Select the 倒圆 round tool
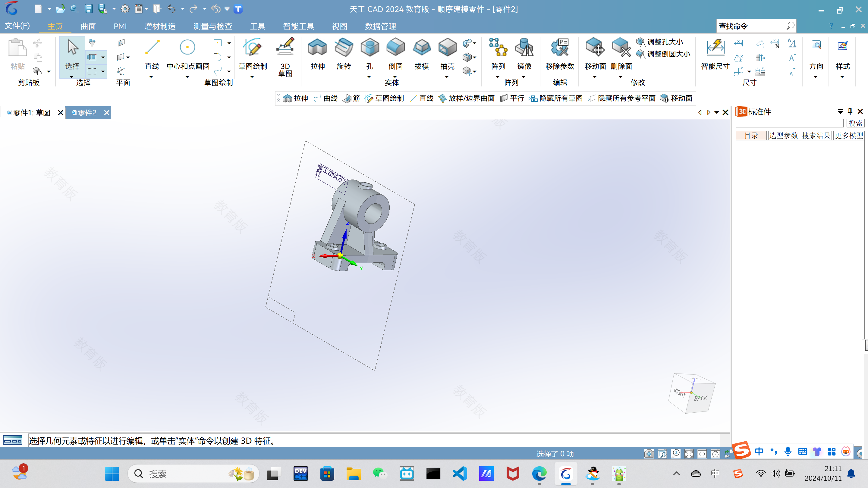 [395, 54]
